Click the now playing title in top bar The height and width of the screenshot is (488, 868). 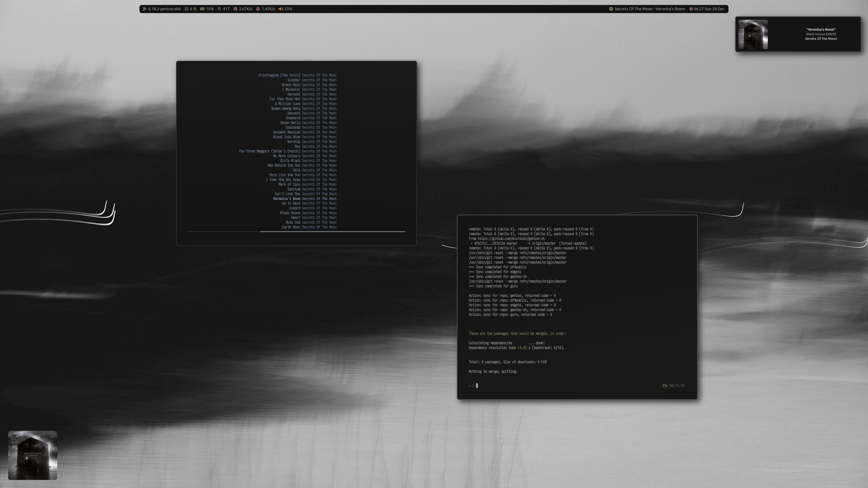pos(649,9)
